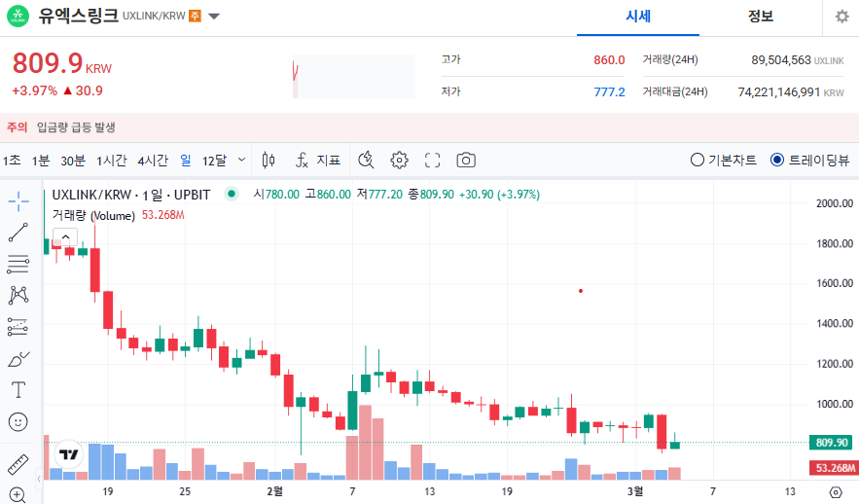Switch to the 시세 tab
Image resolution: width=859 pixels, height=504 pixels.
click(638, 17)
